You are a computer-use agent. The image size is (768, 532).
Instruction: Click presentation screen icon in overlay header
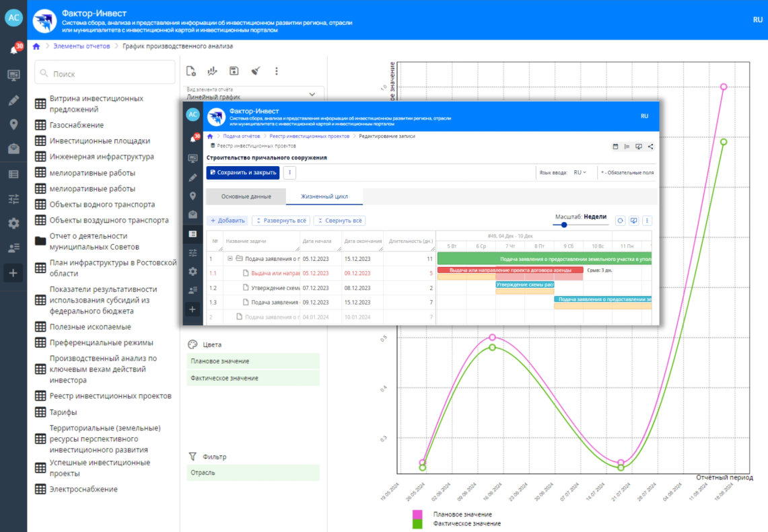(639, 147)
